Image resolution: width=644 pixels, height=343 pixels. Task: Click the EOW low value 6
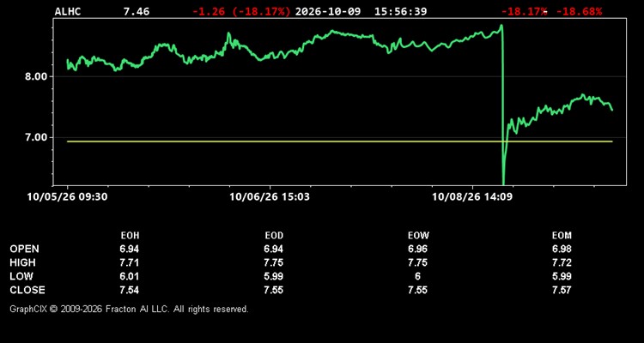(x=418, y=276)
